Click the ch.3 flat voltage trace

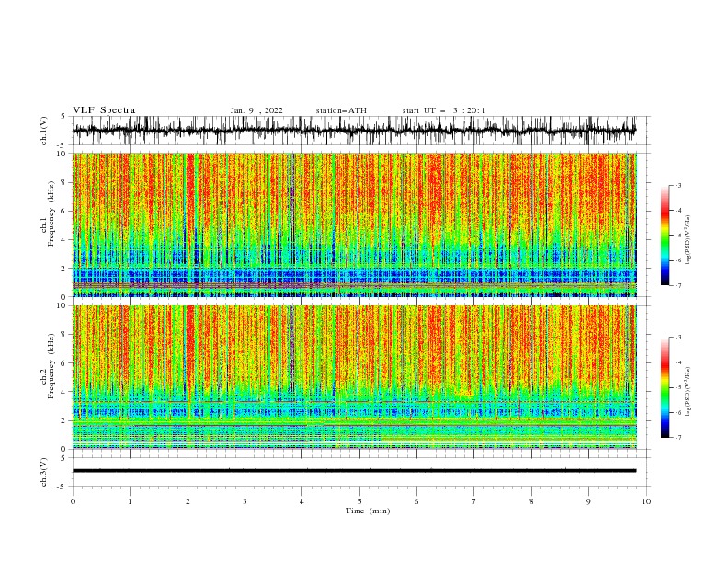354,471
